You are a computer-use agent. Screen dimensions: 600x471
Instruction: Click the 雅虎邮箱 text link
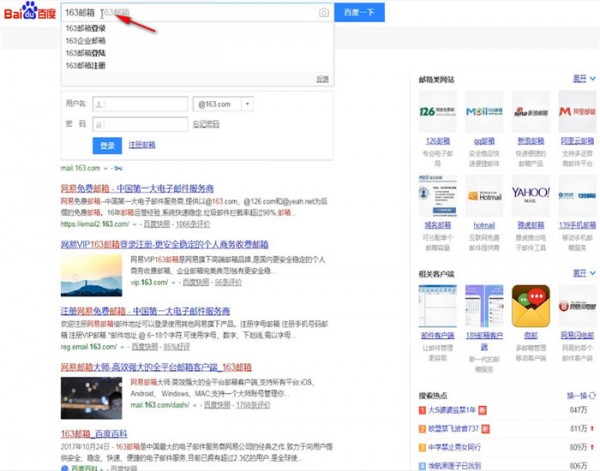pos(531,225)
